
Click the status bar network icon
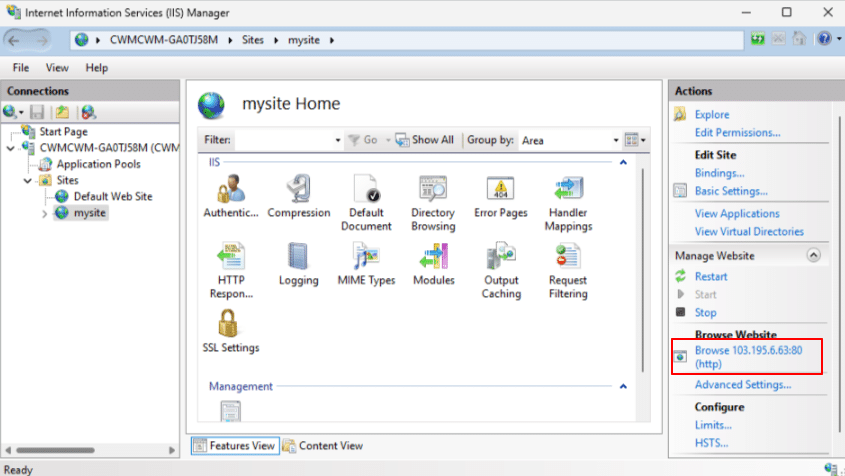(x=830, y=468)
